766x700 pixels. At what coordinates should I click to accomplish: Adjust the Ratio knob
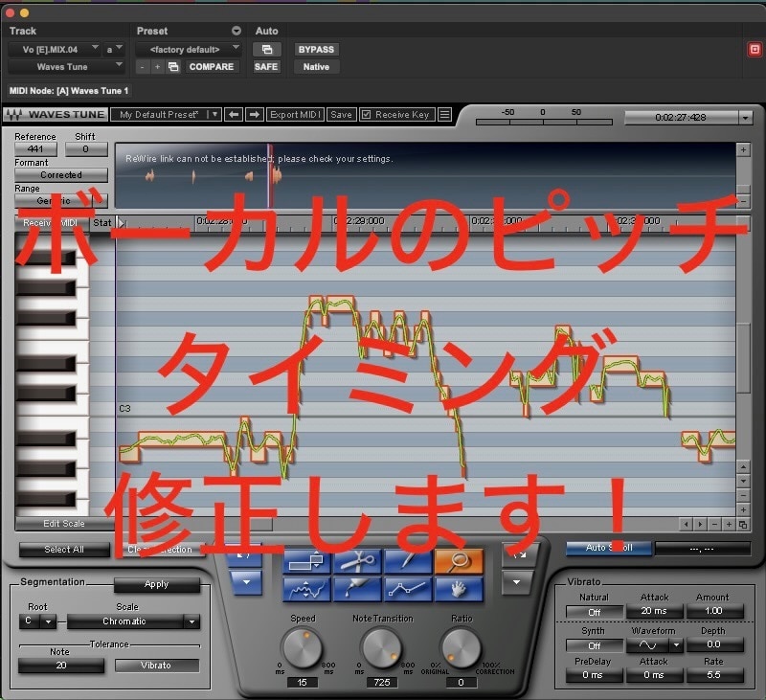click(x=461, y=648)
